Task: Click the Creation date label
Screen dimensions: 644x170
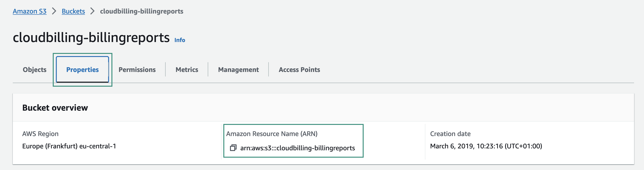Action: 450,134
